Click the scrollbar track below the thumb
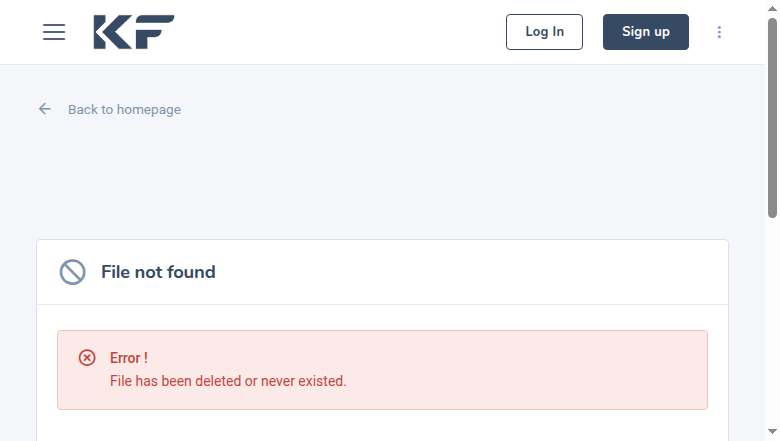 pyautogui.click(x=772, y=323)
